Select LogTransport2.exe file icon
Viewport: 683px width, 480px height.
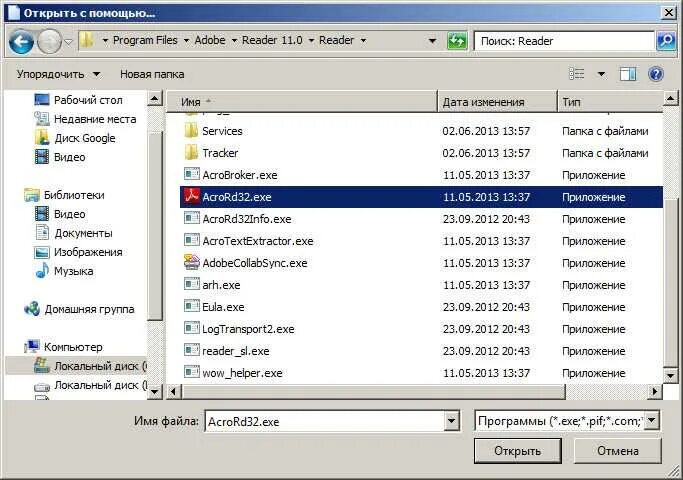192,328
